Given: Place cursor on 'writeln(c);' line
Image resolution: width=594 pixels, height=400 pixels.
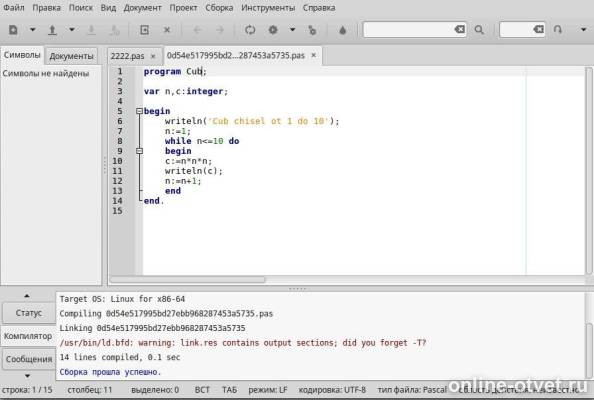Looking at the screenshot, I should click(x=194, y=171).
